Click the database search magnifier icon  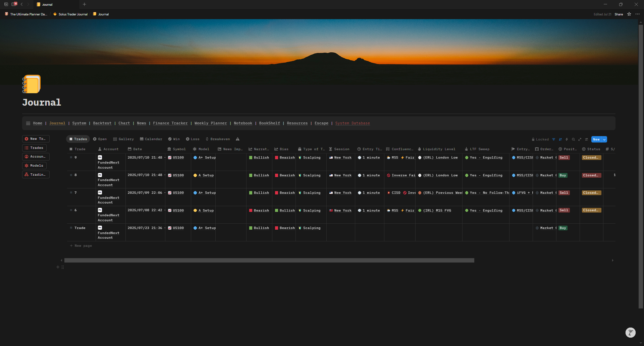tap(573, 139)
